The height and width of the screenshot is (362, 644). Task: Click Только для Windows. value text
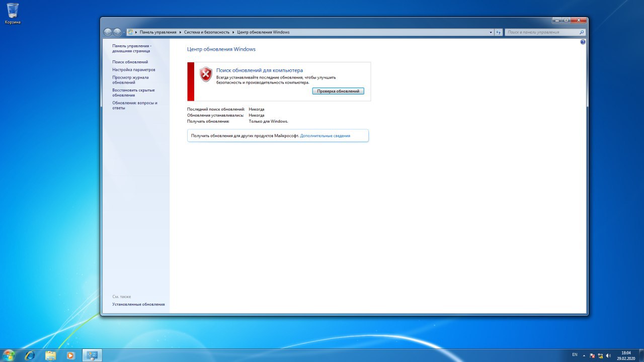pos(268,121)
